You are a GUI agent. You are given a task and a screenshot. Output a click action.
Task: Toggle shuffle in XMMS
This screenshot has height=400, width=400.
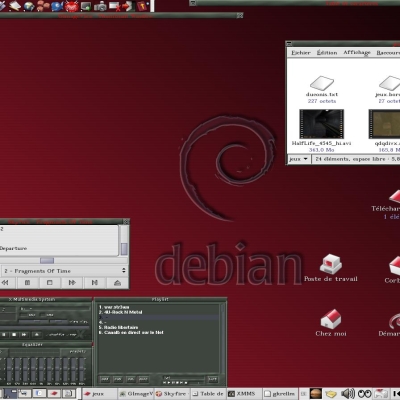[x=56, y=334]
